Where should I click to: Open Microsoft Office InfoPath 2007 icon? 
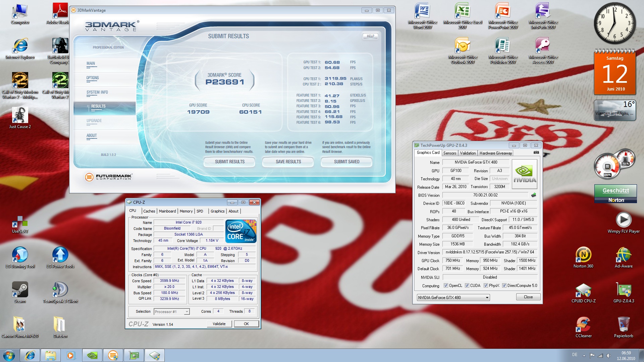pyautogui.click(x=543, y=16)
